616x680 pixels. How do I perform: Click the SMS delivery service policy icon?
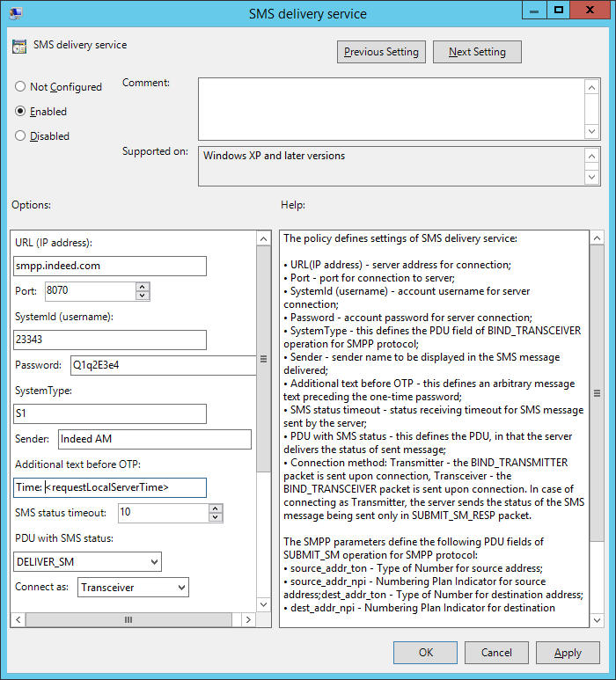[19, 47]
